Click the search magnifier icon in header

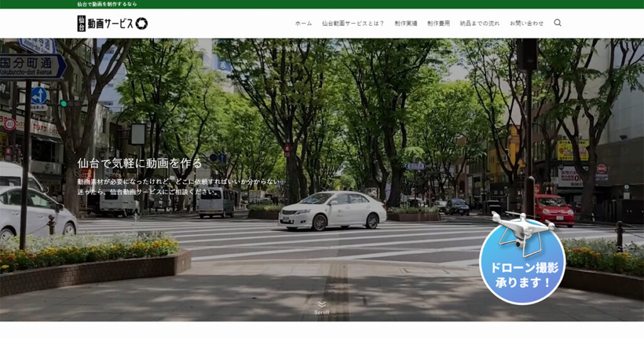(x=557, y=23)
